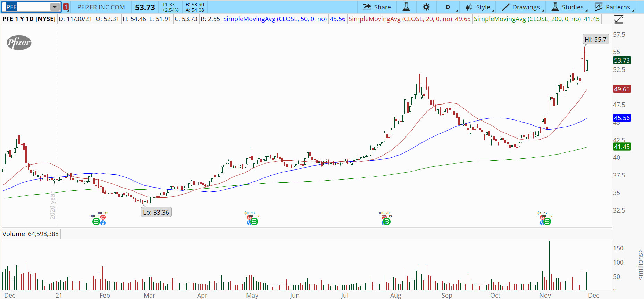644x299 pixels.
Task: Expand the symbol selector dropdown arrow
Action: pyautogui.click(x=55, y=7)
